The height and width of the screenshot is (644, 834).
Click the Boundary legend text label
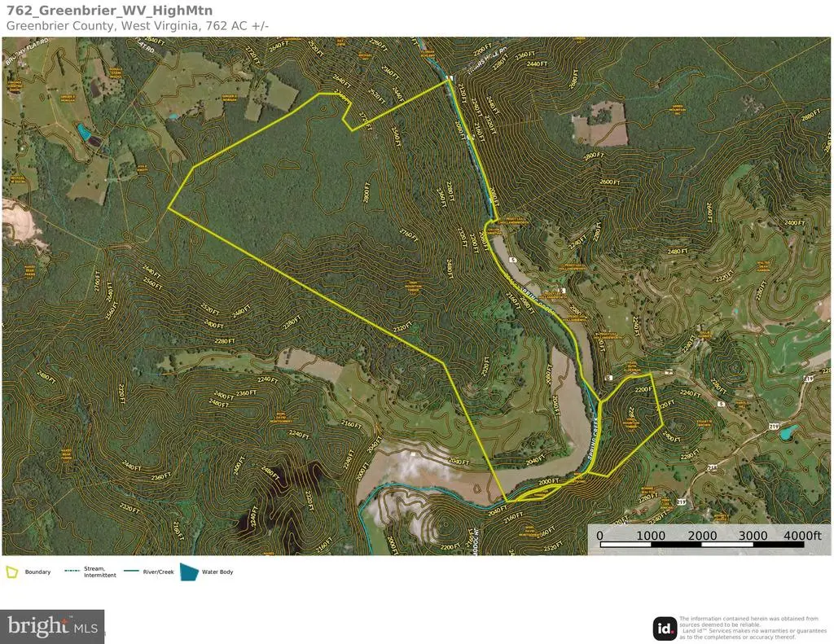[x=37, y=572]
